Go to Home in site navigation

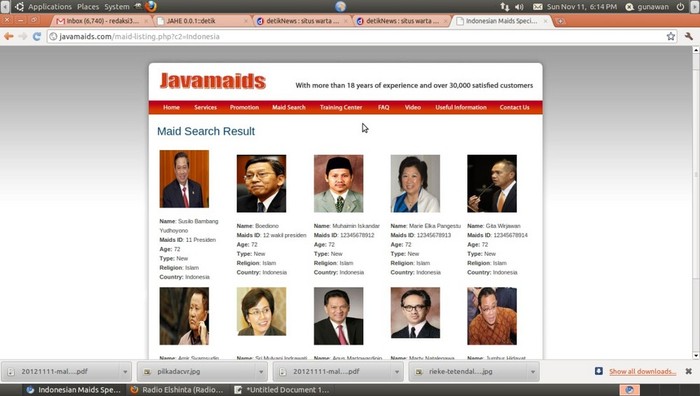tap(171, 107)
